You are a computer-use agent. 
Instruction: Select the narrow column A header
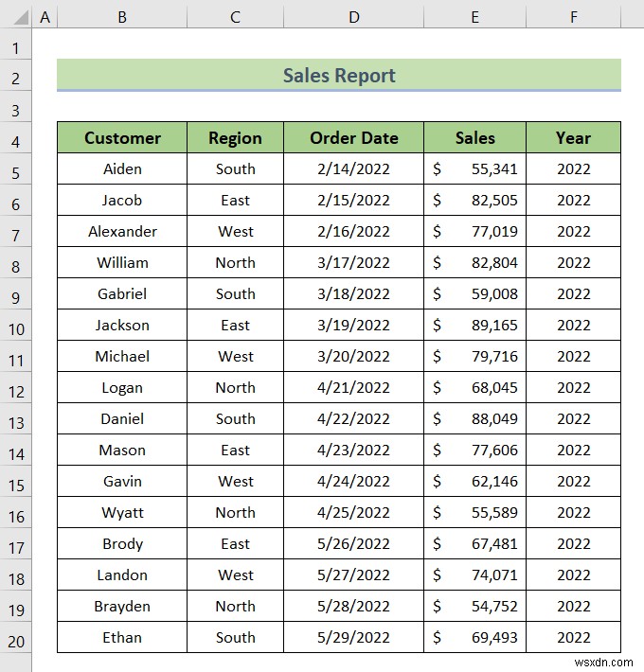click(45, 17)
